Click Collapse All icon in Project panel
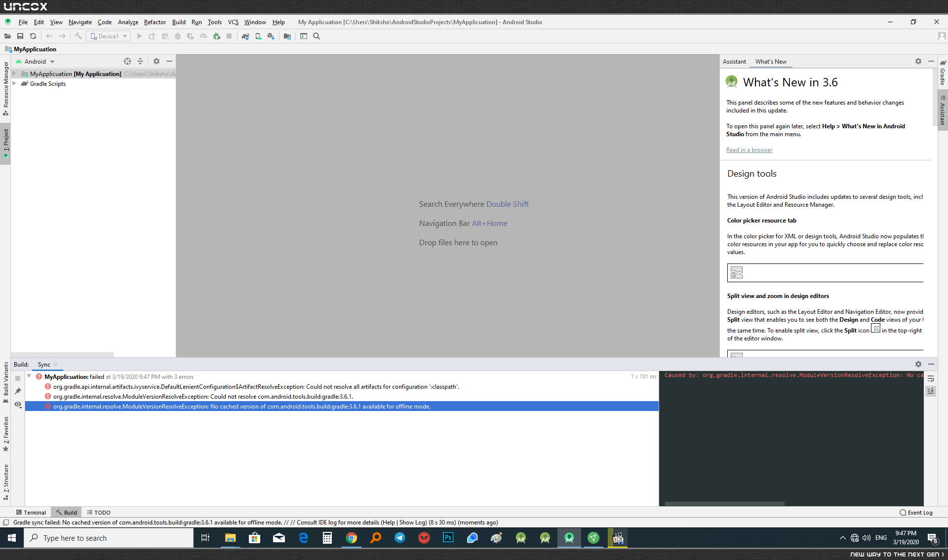 140,61
